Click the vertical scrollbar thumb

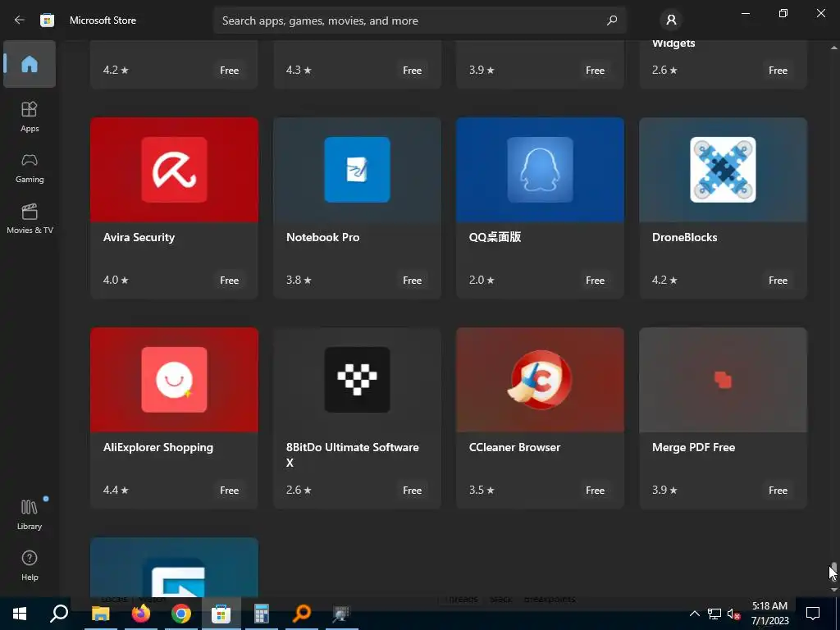point(834,571)
